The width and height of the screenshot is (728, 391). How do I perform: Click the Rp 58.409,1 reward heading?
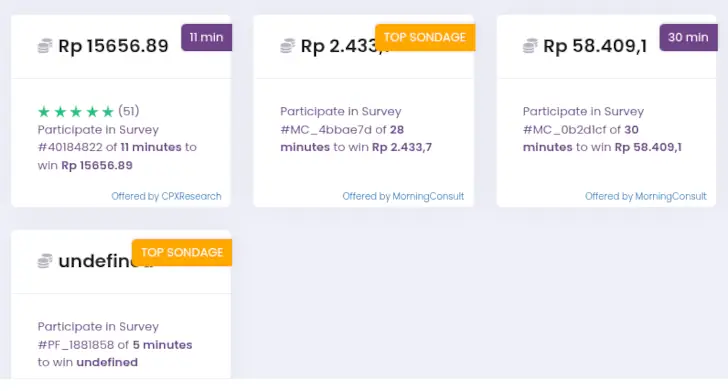pyautogui.click(x=595, y=46)
